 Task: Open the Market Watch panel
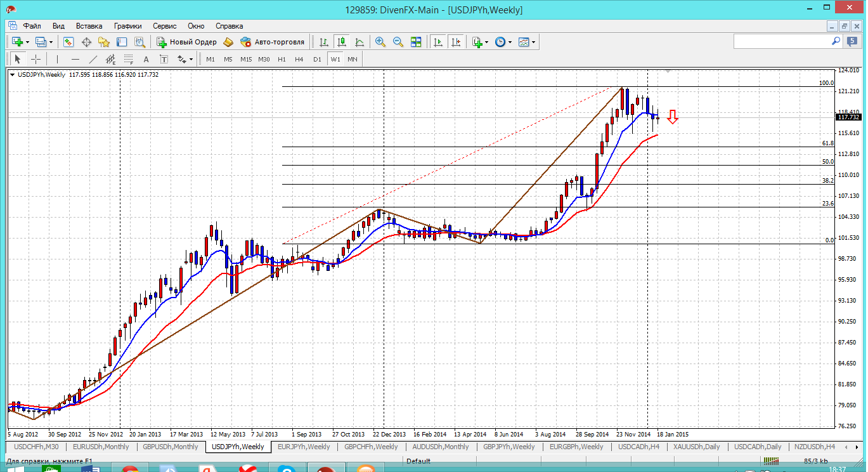coord(68,42)
